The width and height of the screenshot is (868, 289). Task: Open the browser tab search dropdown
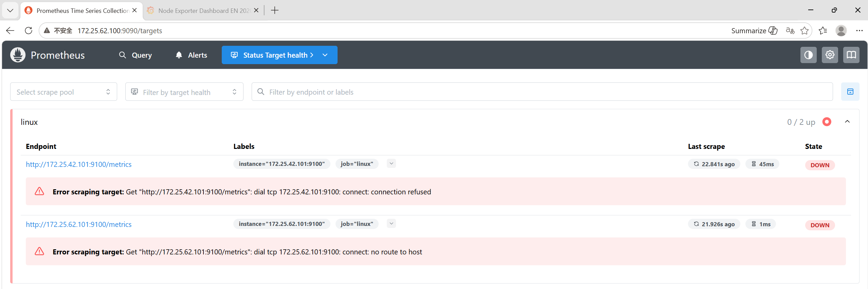(10, 11)
